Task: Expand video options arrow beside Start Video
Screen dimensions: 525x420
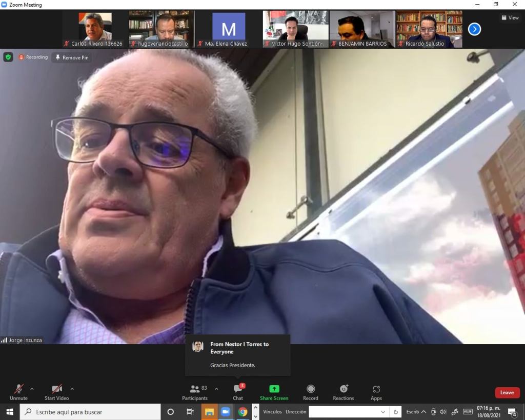Action: [72, 389]
